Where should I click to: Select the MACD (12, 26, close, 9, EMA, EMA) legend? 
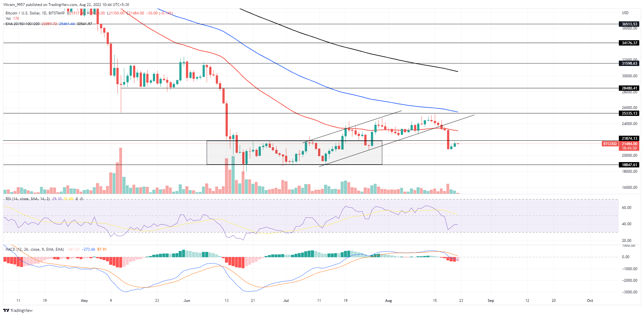35,249
